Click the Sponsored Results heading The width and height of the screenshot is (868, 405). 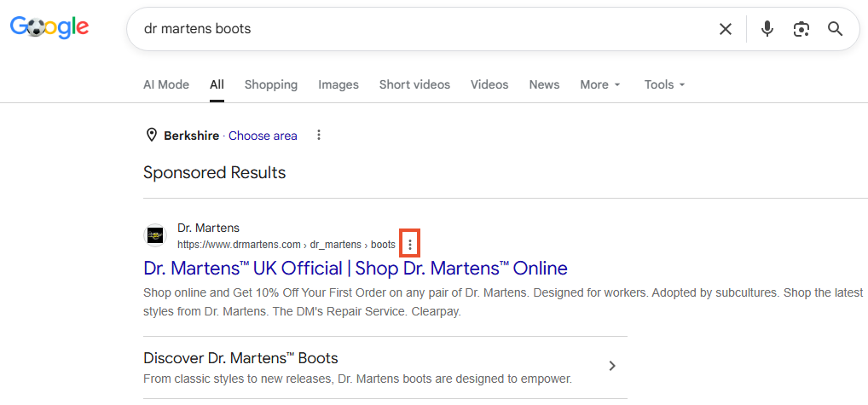[x=215, y=172]
